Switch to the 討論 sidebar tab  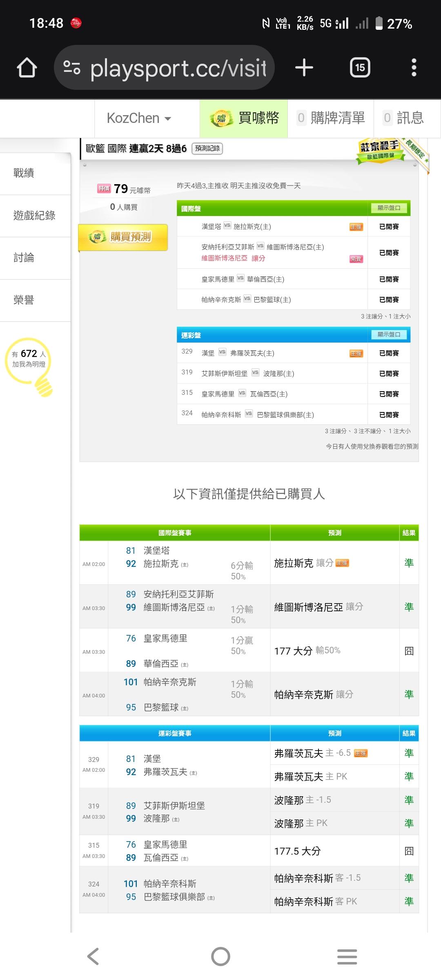coord(24,258)
